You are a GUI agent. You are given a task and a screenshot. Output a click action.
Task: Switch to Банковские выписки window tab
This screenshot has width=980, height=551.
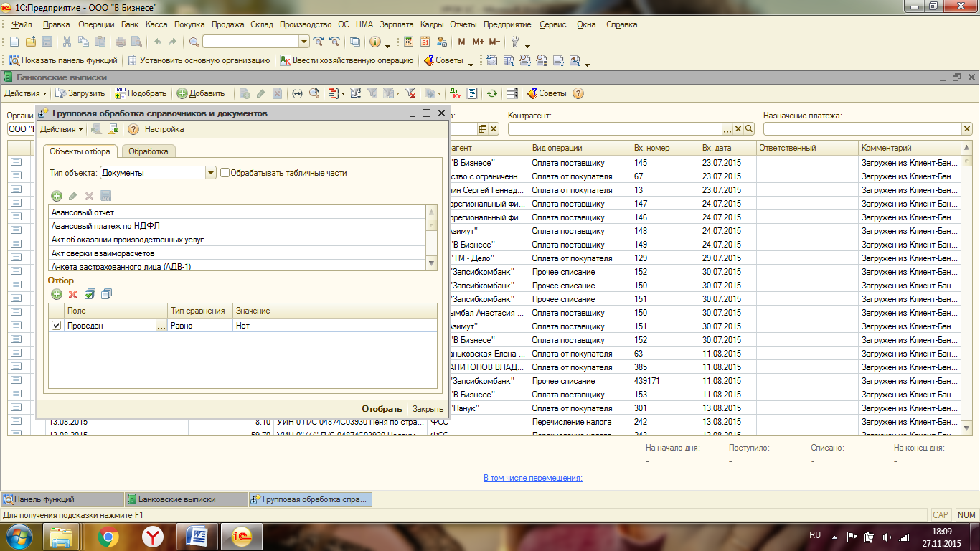[186, 499]
